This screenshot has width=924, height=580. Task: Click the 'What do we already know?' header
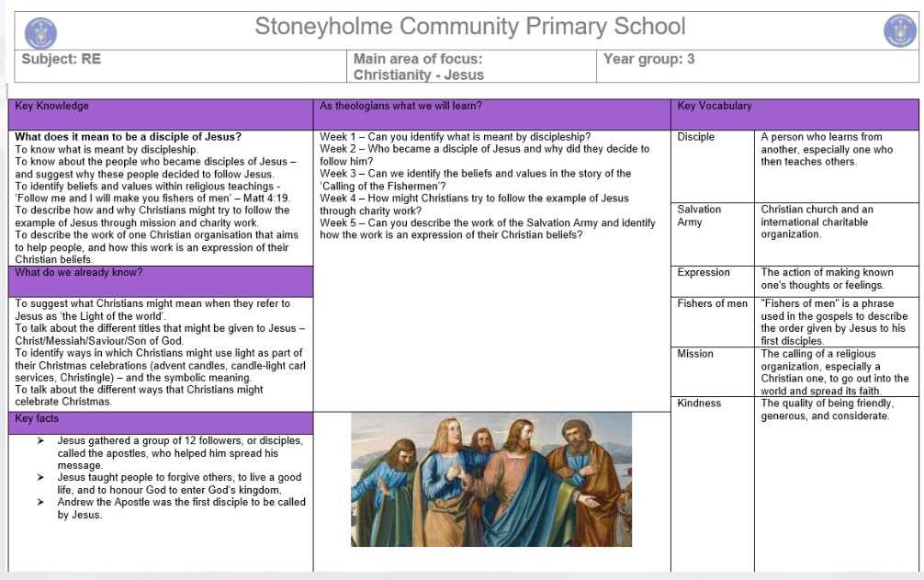(161, 281)
